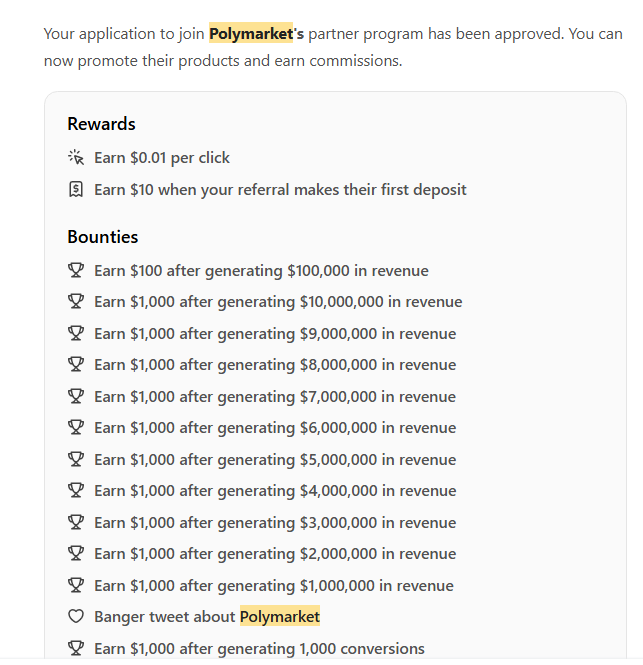Viewport: 643px width, 665px height.
Task: Click the highlighted Polymarket's name in the intro
Action: pos(256,34)
